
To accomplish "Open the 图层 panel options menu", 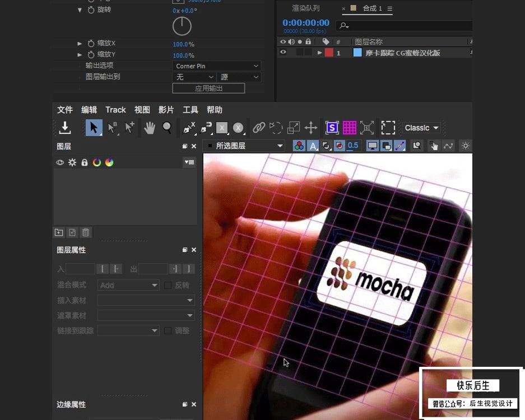I will tap(189, 162).
